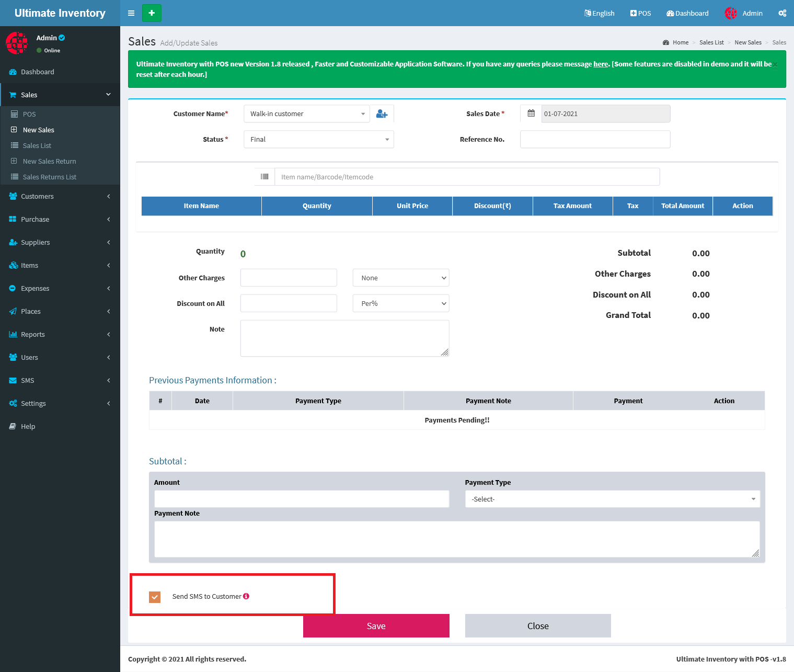
Task: Expand the Customers sidebar menu
Action: pyautogui.click(x=60, y=197)
